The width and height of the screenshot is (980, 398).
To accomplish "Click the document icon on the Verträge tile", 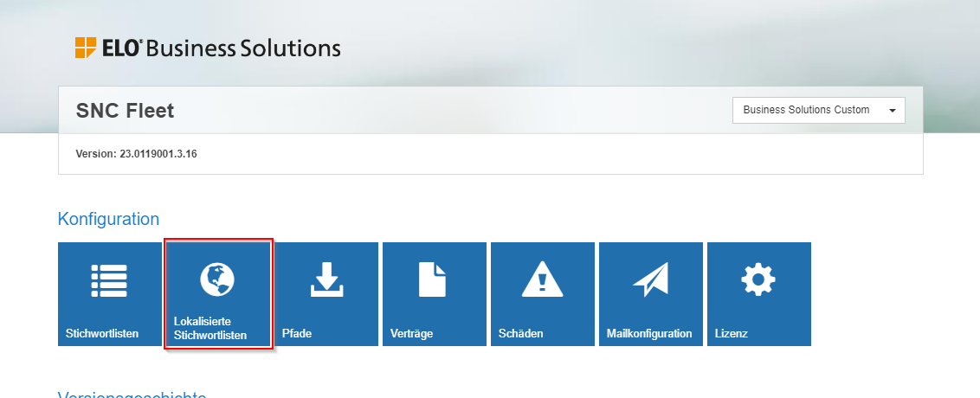I will coord(434,279).
